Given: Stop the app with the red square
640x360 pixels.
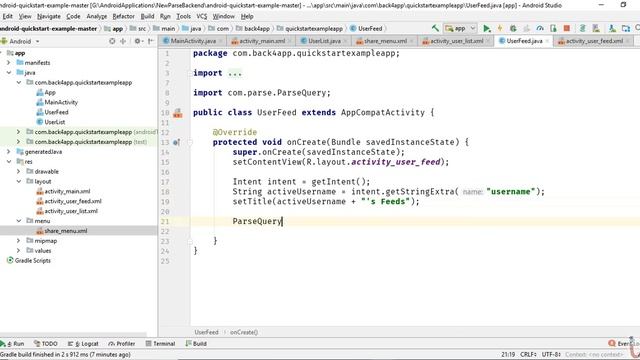Looking at the screenshot, I should click(x=567, y=28).
